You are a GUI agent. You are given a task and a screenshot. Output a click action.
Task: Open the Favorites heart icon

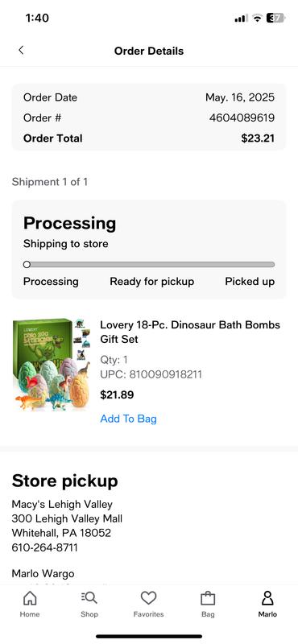[x=148, y=598]
